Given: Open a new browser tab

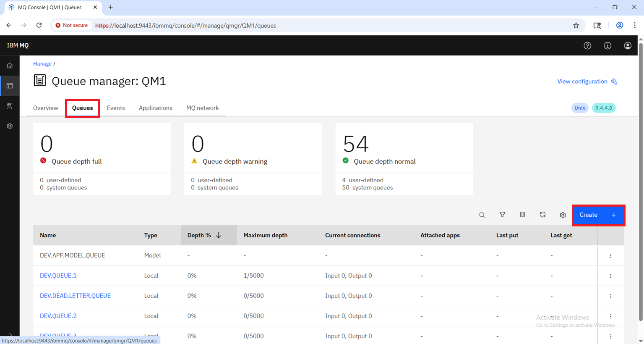Looking at the screenshot, I should [x=111, y=7].
